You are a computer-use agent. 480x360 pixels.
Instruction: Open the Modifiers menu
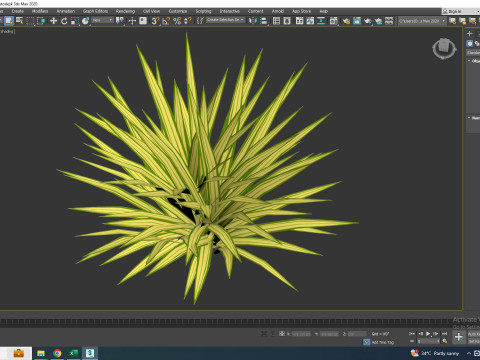coord(40,11)
